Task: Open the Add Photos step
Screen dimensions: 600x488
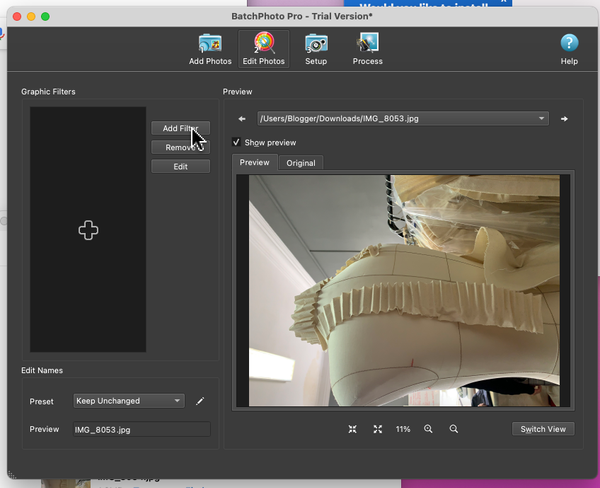Action: [210, 49]
